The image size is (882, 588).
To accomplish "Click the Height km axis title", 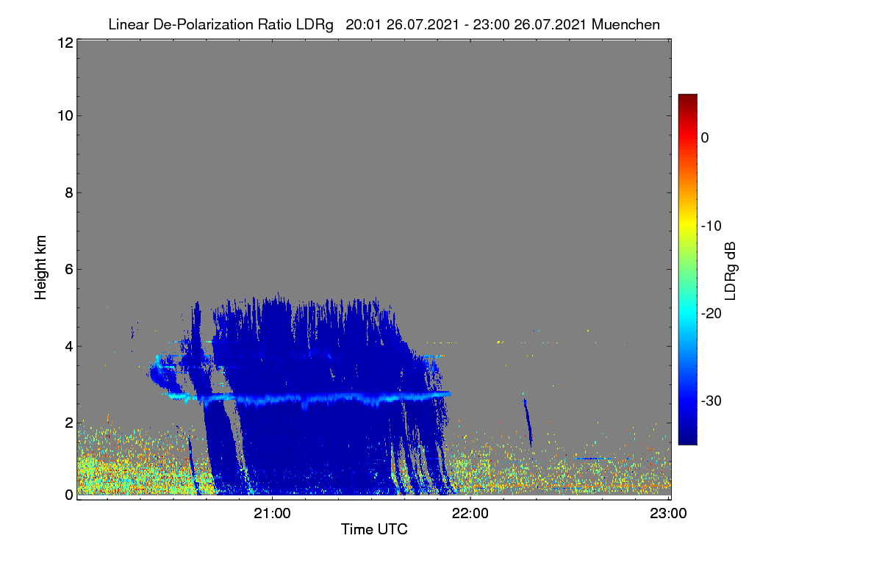I will (x=40, y=268).
